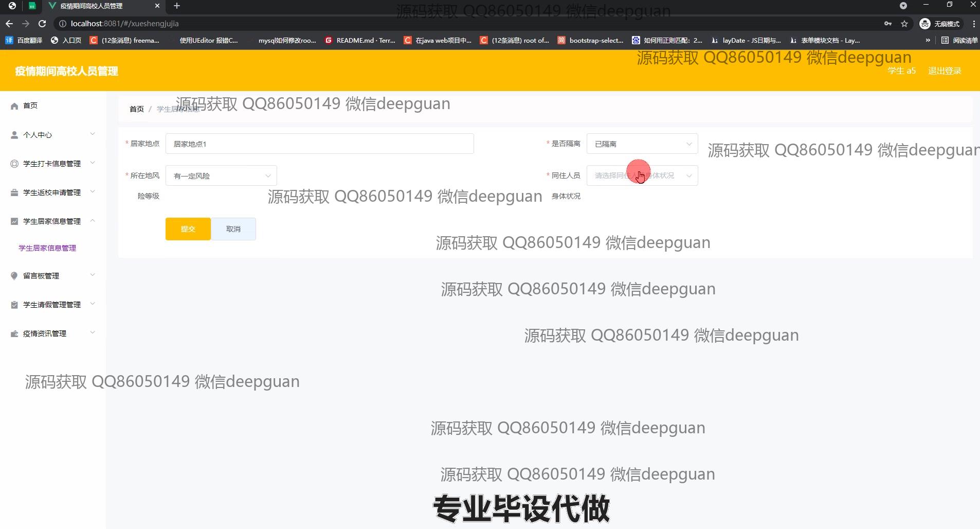The width and height of the screenshot is (980, 529).
Task: Bookmark page with the star icon
Action: tap(904, 24)
